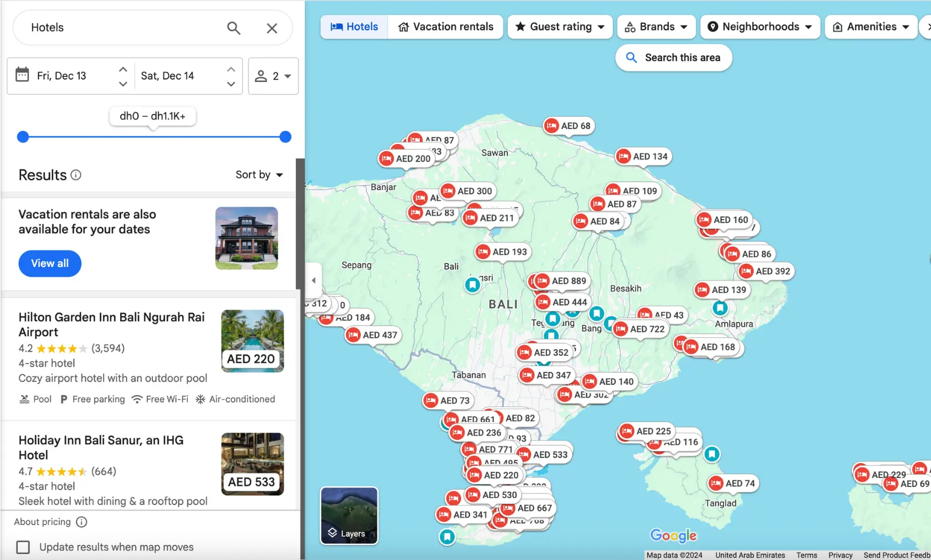This screenshot has height=560, width=931.
Task: Advance check-out date Sat, Dec 14 up chevron
Action: pyautogui.click(x=231, y=69)
